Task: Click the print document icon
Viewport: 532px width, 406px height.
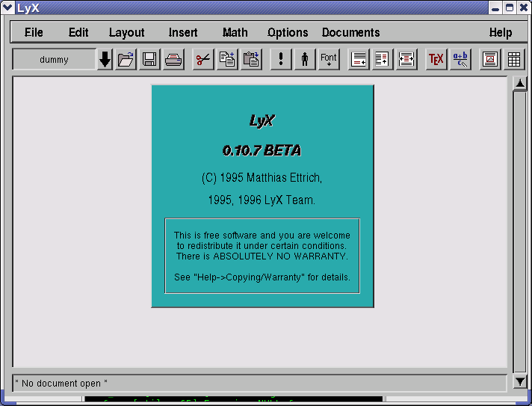Action: click(173, 59)
